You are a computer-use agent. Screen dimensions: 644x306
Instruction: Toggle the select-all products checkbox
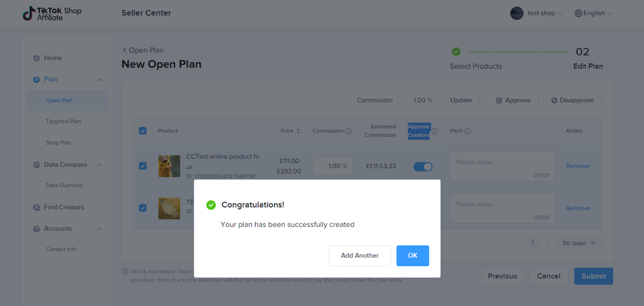point(143,131)
